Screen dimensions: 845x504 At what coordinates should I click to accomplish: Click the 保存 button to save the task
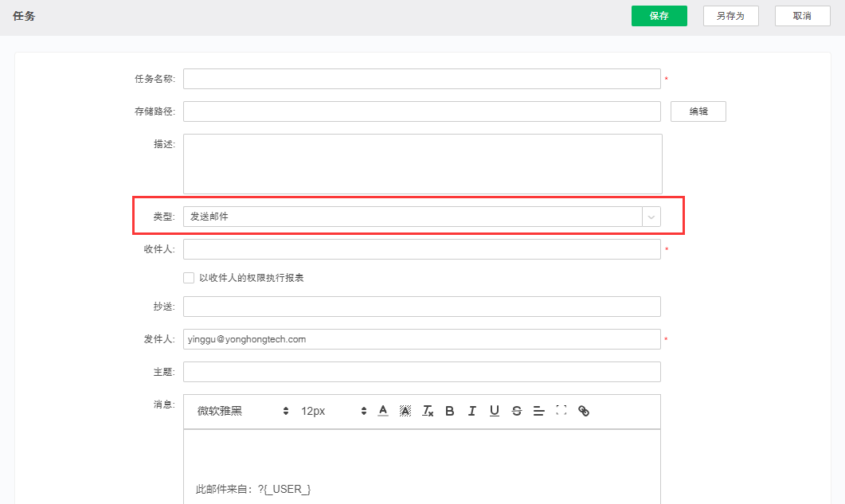659,15
